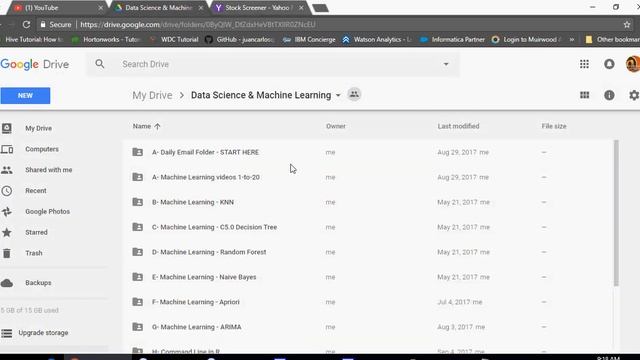
Task: Open the Drive settings gear icon
Action: [x=634, y=95]
